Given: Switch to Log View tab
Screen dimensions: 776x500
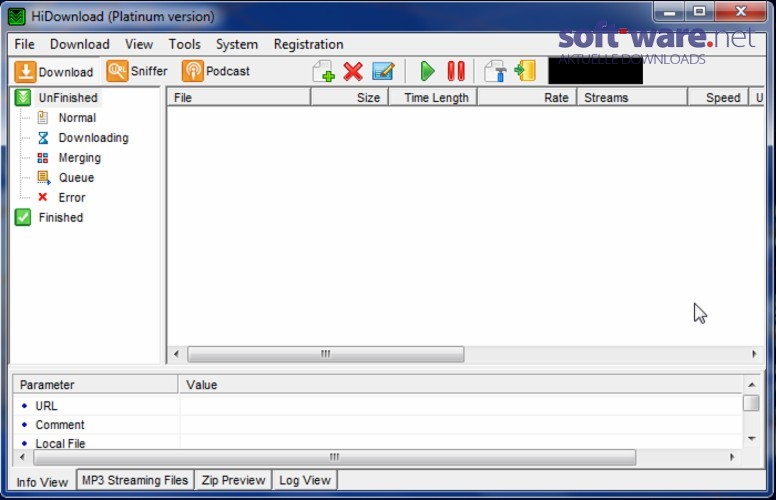Looking at the screenshot, I should tap(304, 480).
